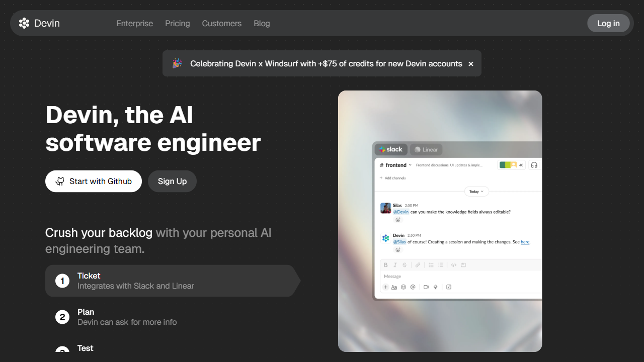Dismiss the Windsurf credits announcement banner
Viewport: 644px width, 362px height.
point(471,64)
